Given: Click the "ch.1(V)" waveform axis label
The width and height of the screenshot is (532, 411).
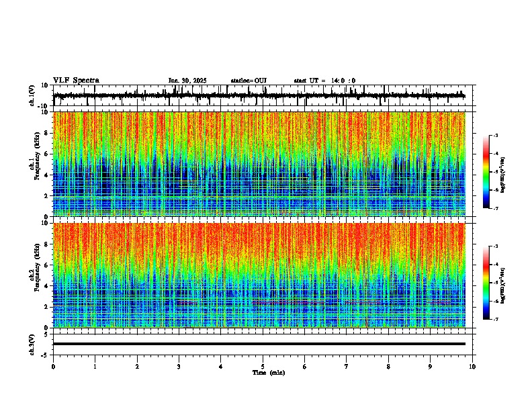Looking at the screenshot, I should 32,95.
